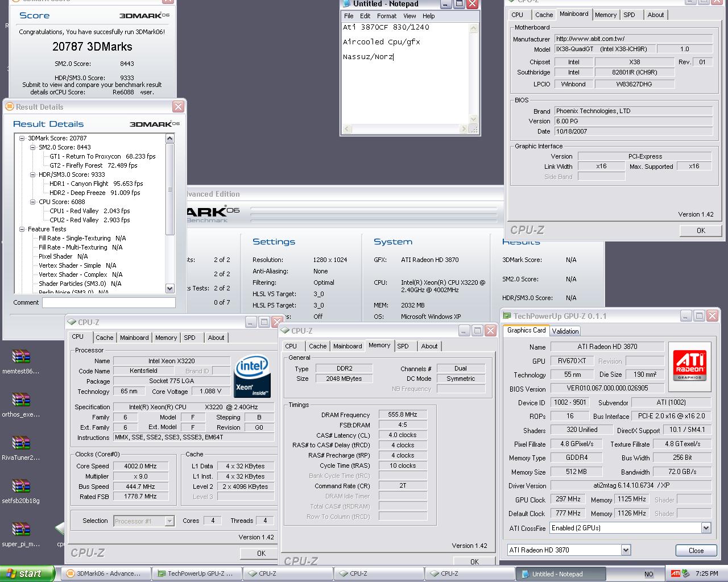Select Pixel Shader tree row
Image resolution: width=728 pixels, height=582 pixels.
coord(63,256)
